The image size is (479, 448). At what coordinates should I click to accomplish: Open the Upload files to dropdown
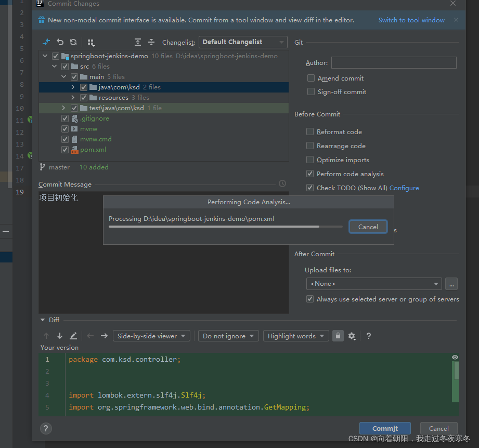pos(374,284)
